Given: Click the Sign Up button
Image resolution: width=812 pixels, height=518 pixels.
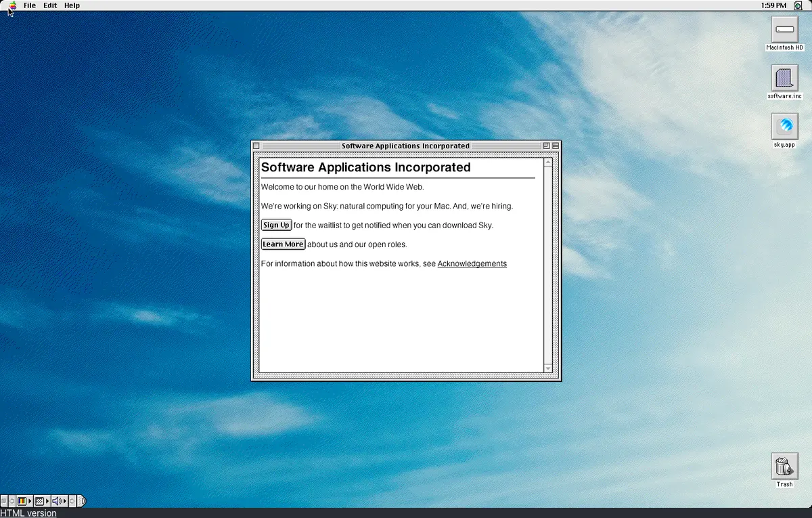Looking at the screenshot, I should pos(276,225).
